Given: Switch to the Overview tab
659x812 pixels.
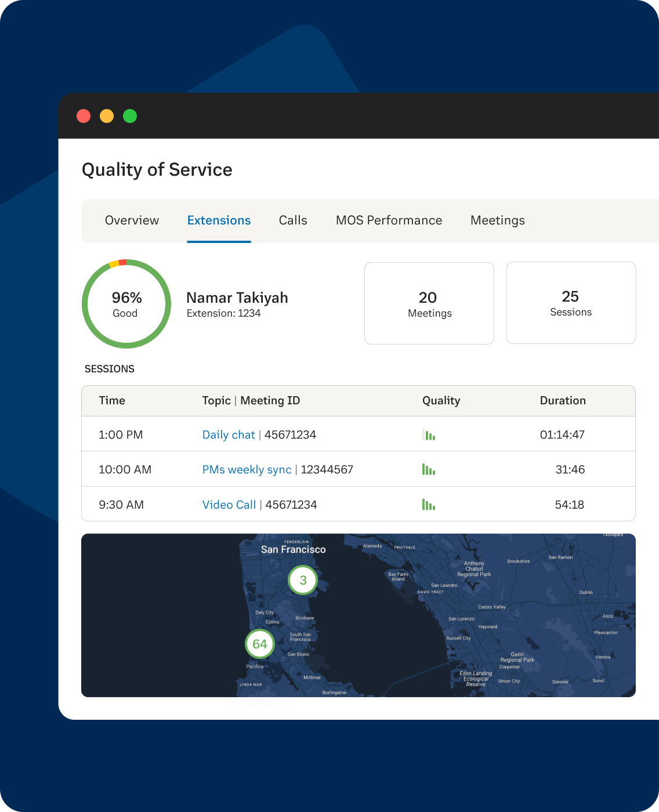Looking at the screenshot, I should click(132, 220).
